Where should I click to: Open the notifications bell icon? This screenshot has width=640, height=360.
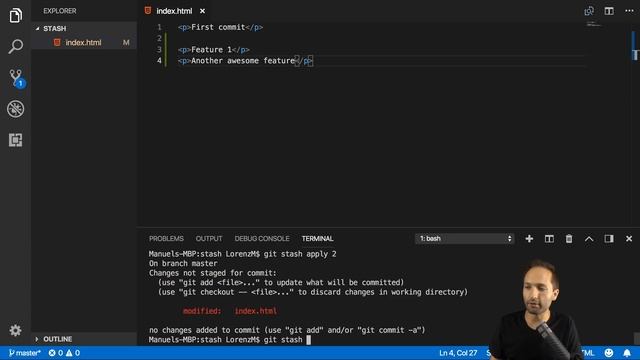tap(627, 353)
